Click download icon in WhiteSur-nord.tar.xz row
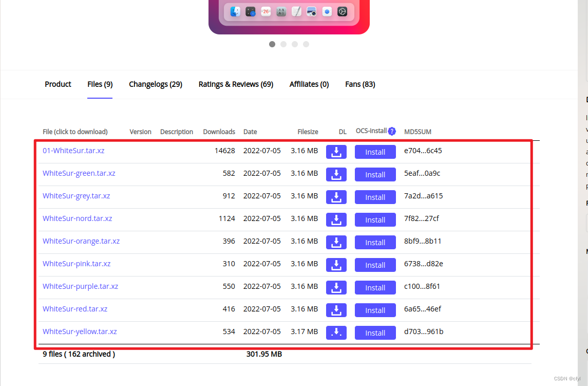 (336, 219)
